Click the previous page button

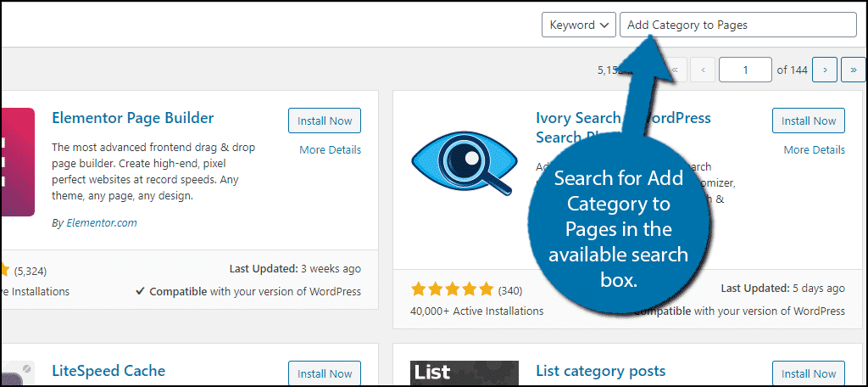tap(703, 70)
